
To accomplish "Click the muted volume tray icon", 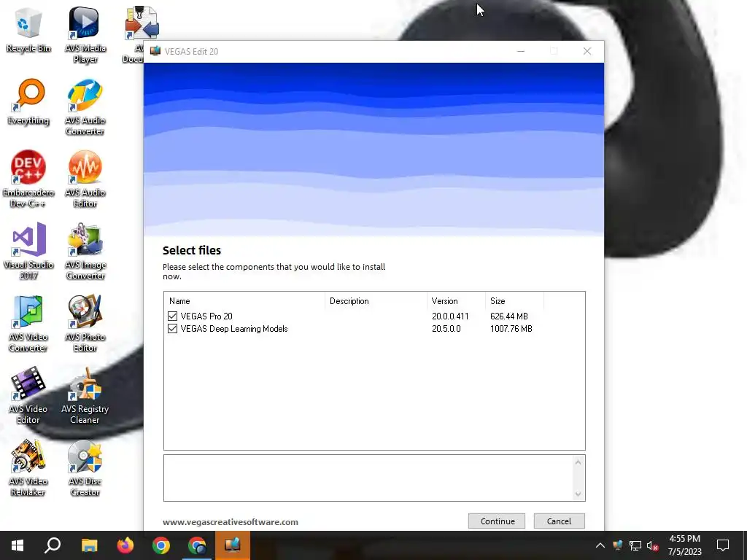I will [x=653, y=545].
